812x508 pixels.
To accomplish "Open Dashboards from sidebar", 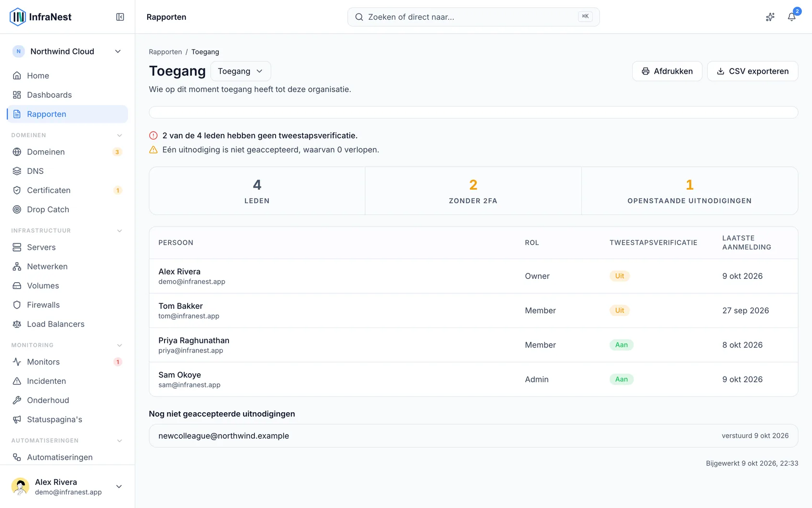I will (x=67, y=95).
